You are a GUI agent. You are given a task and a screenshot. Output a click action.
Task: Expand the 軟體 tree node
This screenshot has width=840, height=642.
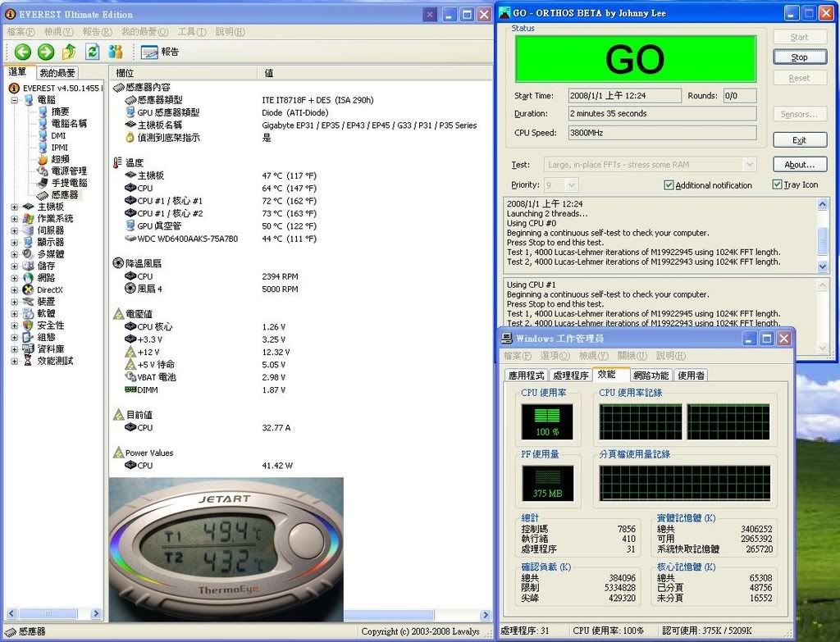(x=15, y=313)
